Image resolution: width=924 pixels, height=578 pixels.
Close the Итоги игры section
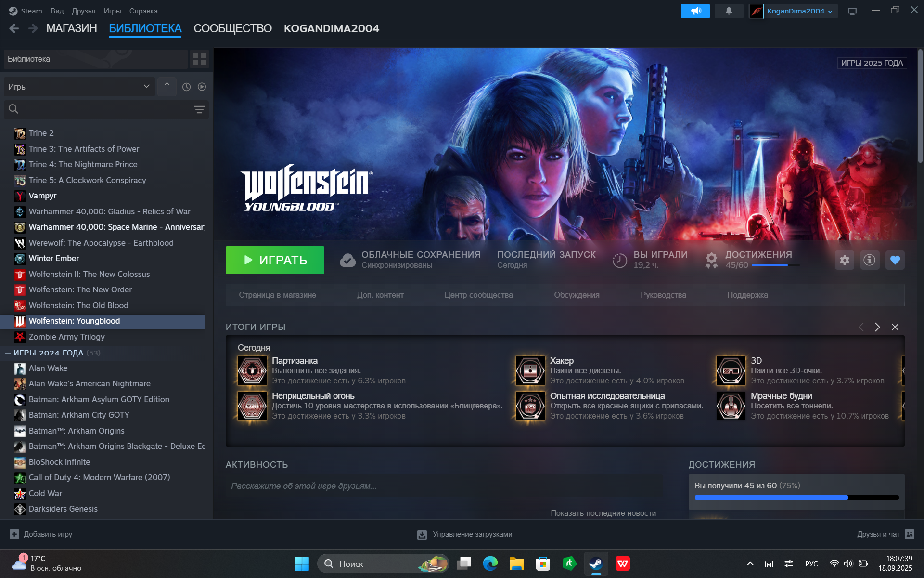click(895, 327)
